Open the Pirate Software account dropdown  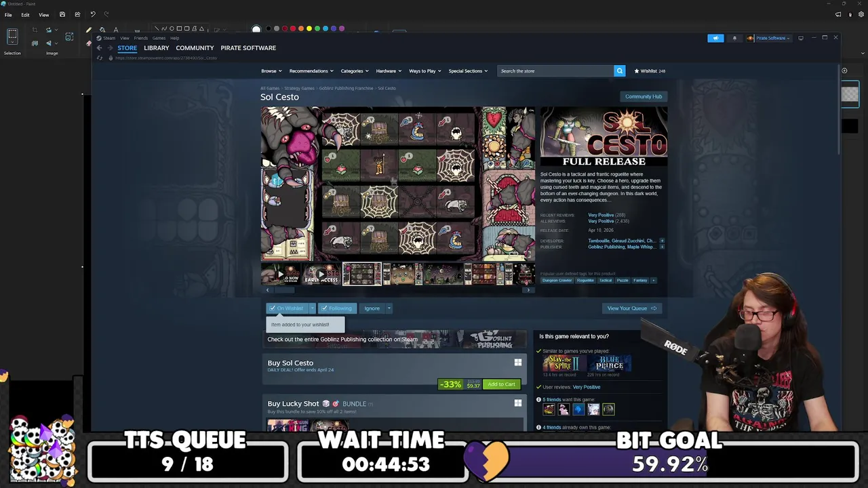[773, 38]
